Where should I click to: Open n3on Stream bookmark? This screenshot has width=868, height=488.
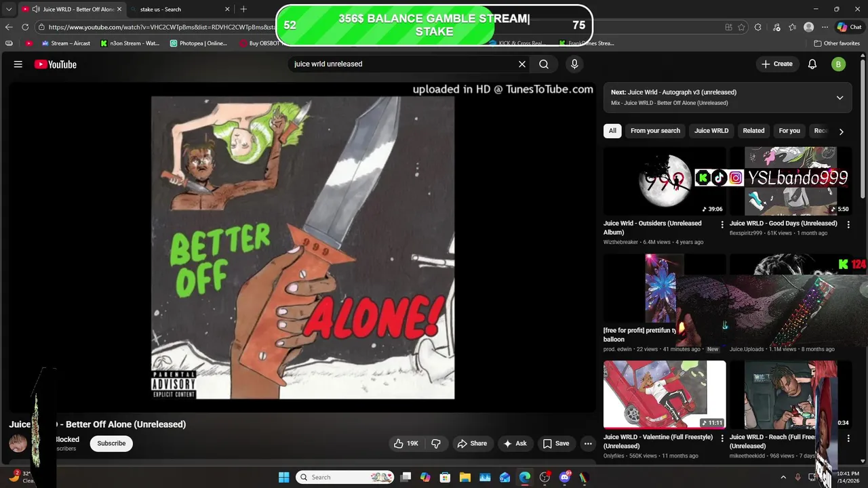130,43
